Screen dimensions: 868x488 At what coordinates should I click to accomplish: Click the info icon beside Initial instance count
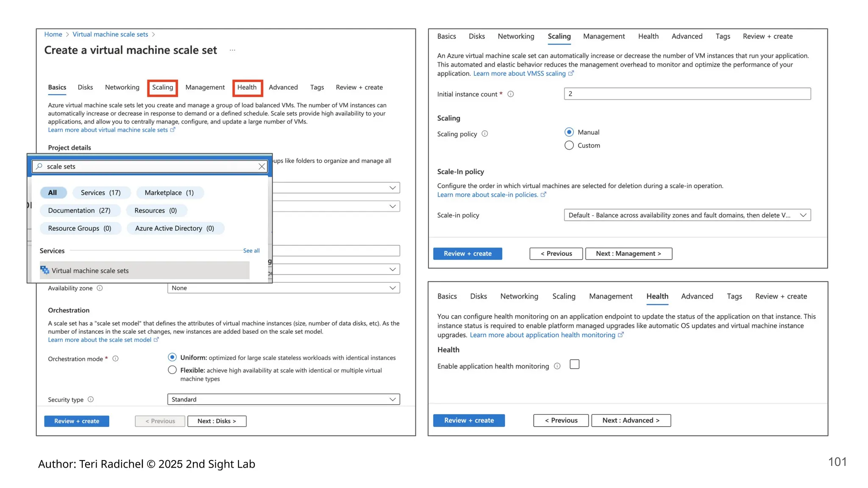(511, 94)
